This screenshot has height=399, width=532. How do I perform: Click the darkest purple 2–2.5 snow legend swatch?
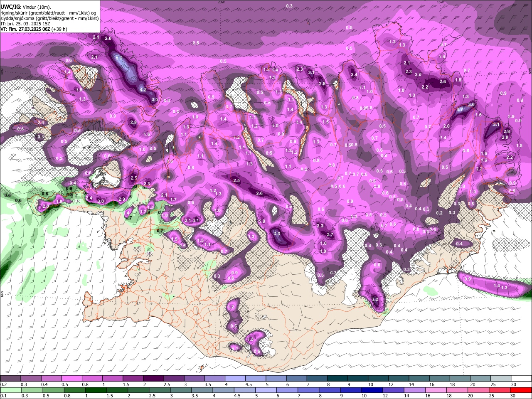(153, 379)
